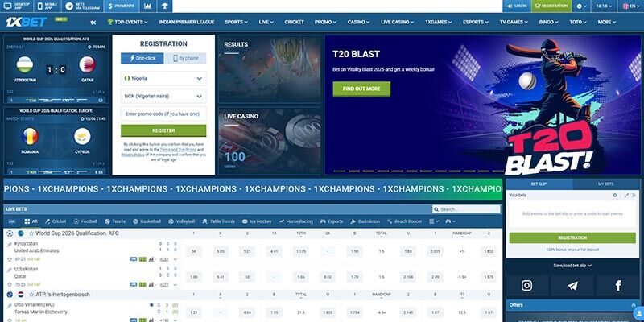Filter live bets by Tennis
644x322 pixels.
pos(115,221)
